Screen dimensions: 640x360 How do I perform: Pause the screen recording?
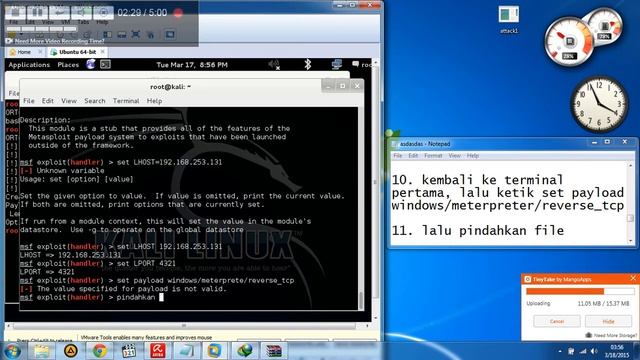tap(37, 12)
